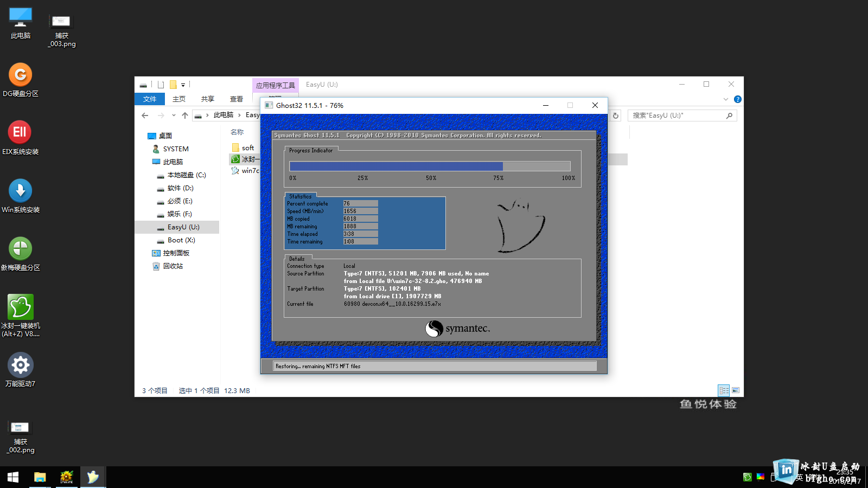This screenshot has width=868, height=488.
Task: Expand the ribbon with the chevron
Action: (x=726, y=99)
